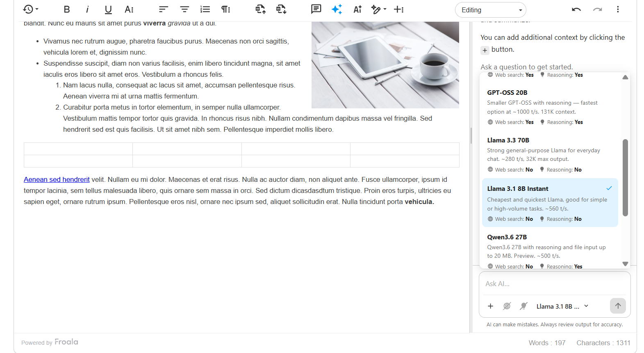Open the ordered list options
The height and width of the screenshot is (353, 644).
(205, 9)
